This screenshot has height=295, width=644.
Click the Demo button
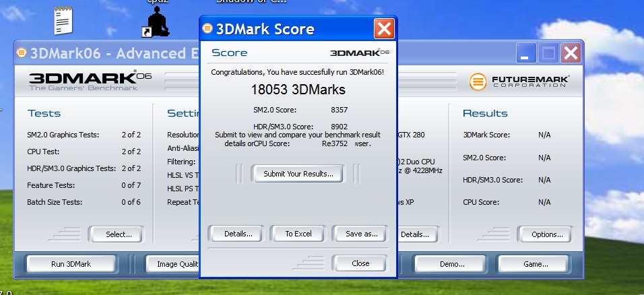[x=452, y=264]
